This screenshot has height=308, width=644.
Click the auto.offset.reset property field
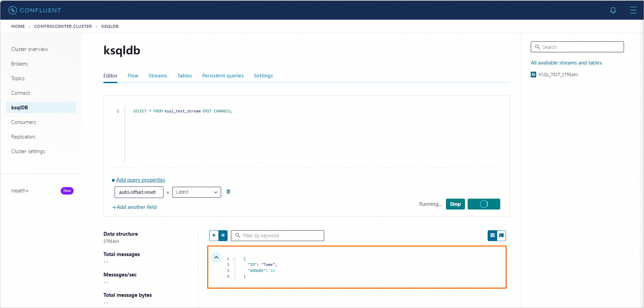point(139,192)
